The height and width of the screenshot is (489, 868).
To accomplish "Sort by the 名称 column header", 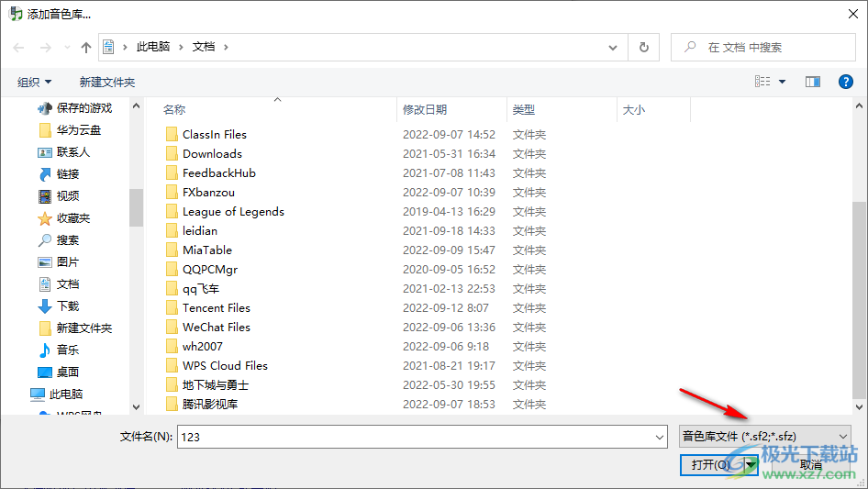I will pyautogui.click(x=174, y=110).
